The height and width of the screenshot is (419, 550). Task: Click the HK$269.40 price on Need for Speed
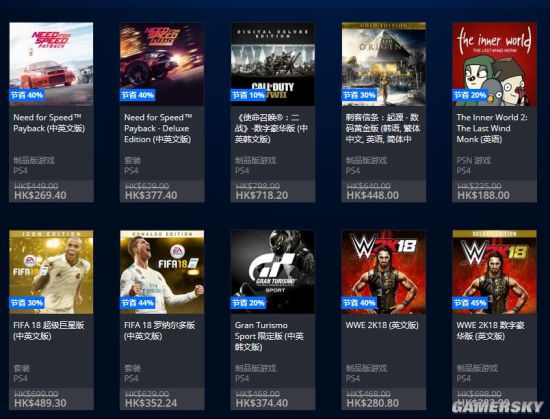coord(40,195)
